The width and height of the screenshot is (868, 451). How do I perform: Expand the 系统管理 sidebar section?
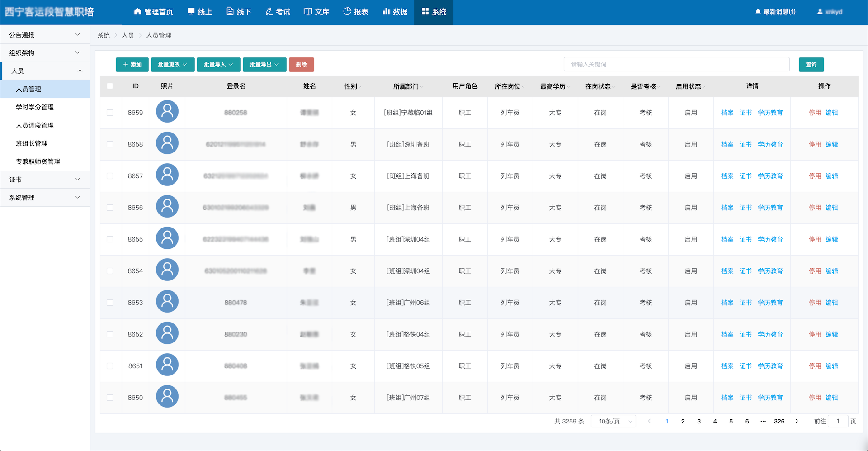coord(45,197)
